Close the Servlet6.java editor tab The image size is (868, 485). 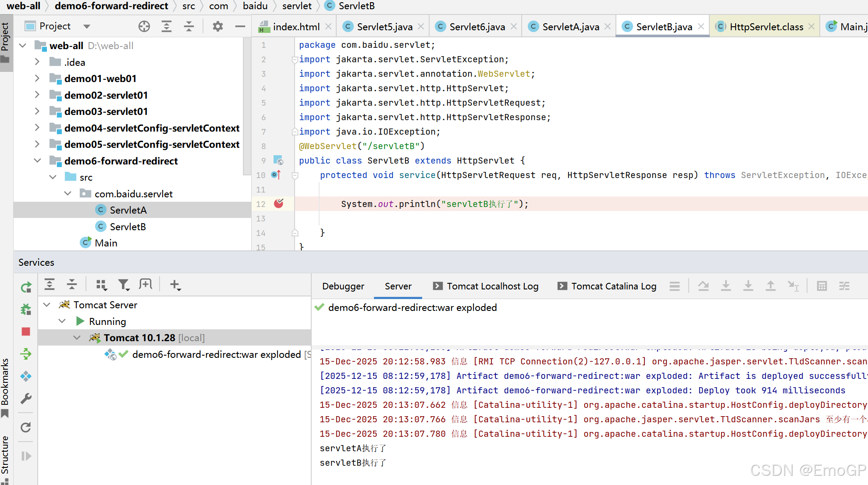pos(514,27)
